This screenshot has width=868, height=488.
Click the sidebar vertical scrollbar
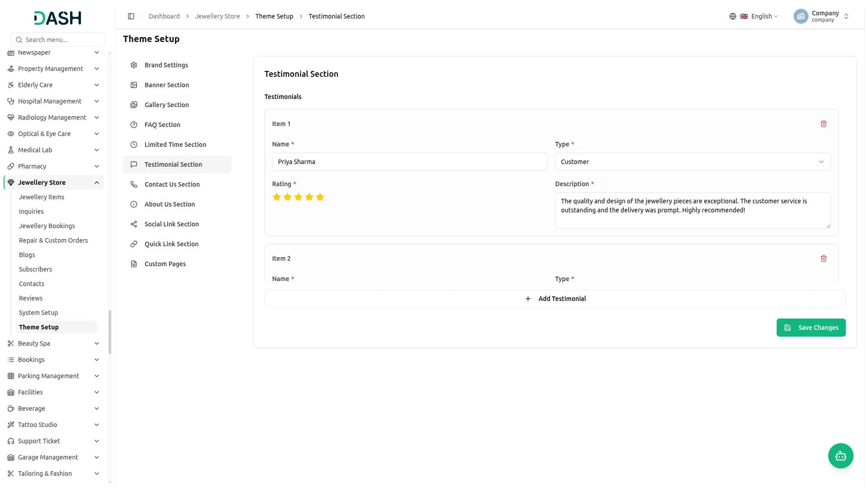point(110,332)
